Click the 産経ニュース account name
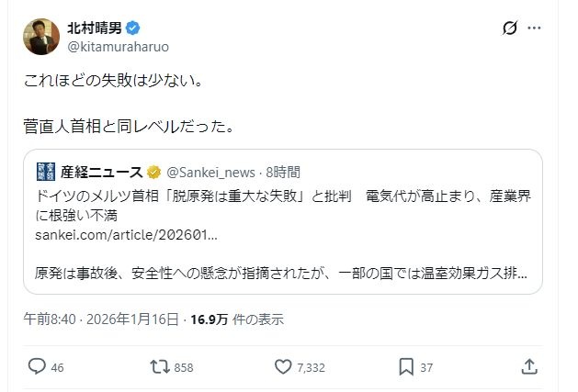Viewport: 578px width, 392px height. pyautogui.click(x=102, y=172)
